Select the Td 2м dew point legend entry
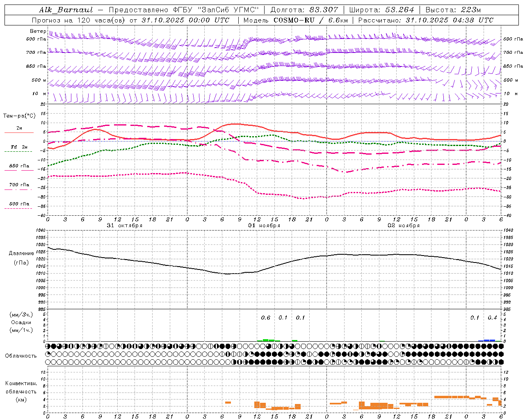Screen dimensions: 525x420 pyautogui.click(x=19, y=148)
